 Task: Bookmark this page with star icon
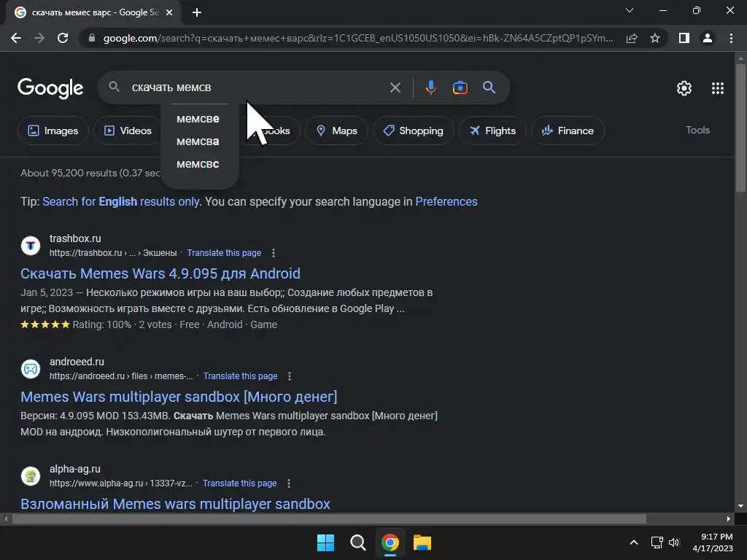(x=655, y=38)
